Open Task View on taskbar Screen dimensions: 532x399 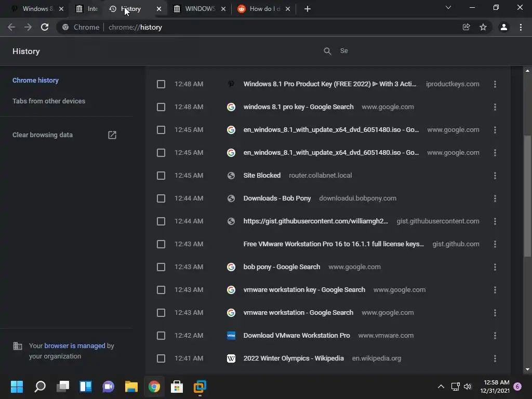pyautogui.click(x=63, y=387)
